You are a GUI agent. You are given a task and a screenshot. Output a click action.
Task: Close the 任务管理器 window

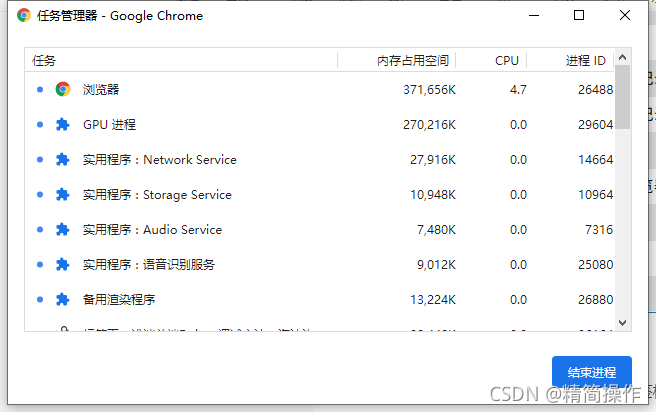click(625, 15)
